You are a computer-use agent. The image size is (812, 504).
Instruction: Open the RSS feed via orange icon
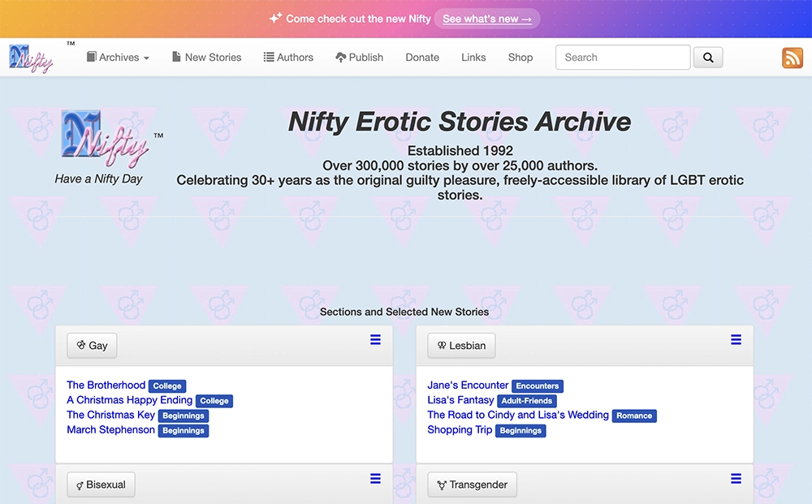click(793, 58)
